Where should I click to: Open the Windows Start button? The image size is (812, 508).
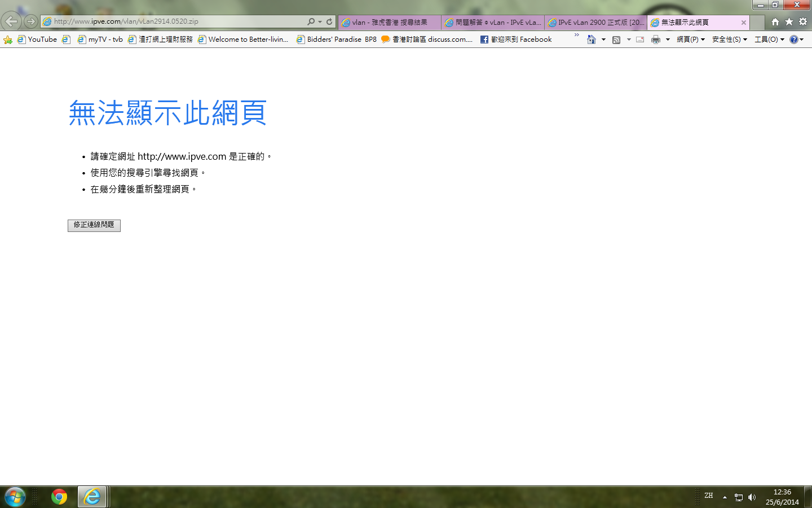(15, 497)
